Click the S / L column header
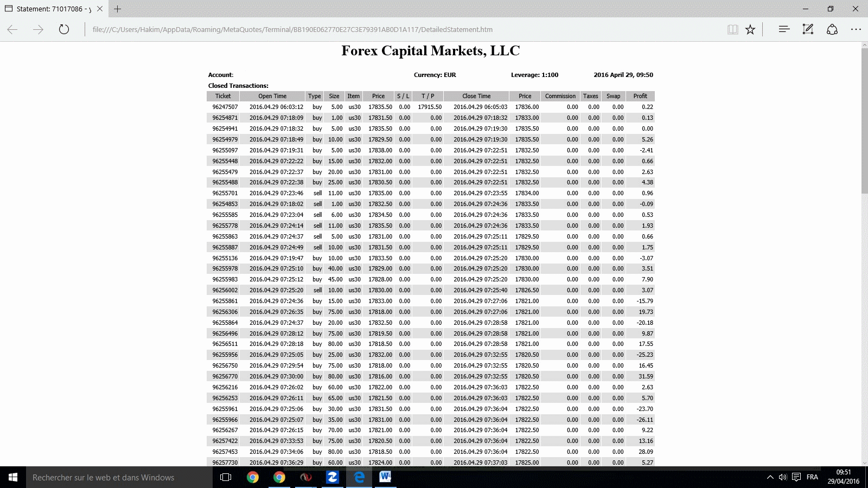The image size is (868, 488). pyautogui.click(x=403, y=96)
